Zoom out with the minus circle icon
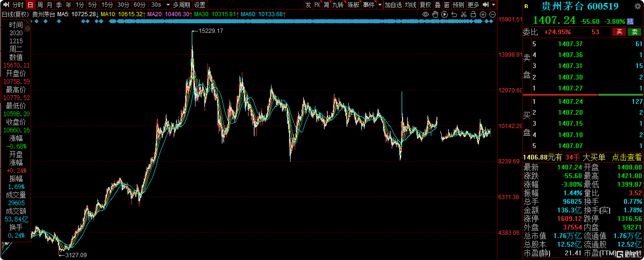Viewport: 644px width, 260px height. (492, 15)
